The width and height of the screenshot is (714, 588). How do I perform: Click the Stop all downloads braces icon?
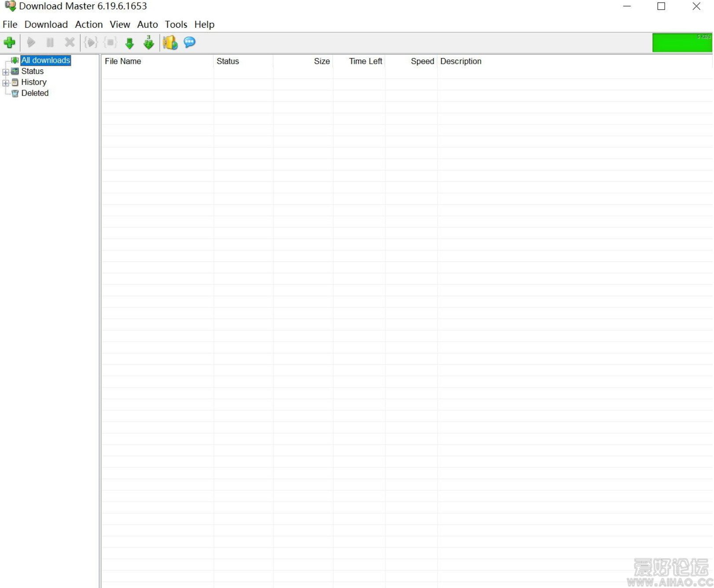[x=110, y=43]
